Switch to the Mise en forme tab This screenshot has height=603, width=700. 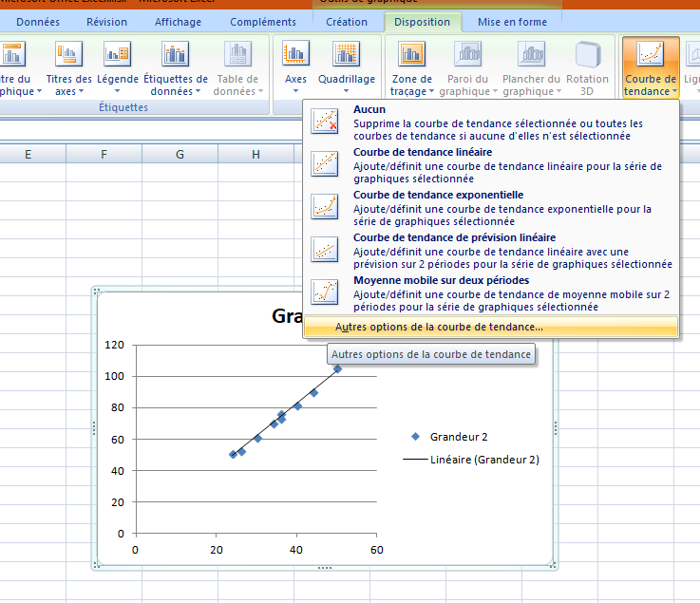(512, 22)
